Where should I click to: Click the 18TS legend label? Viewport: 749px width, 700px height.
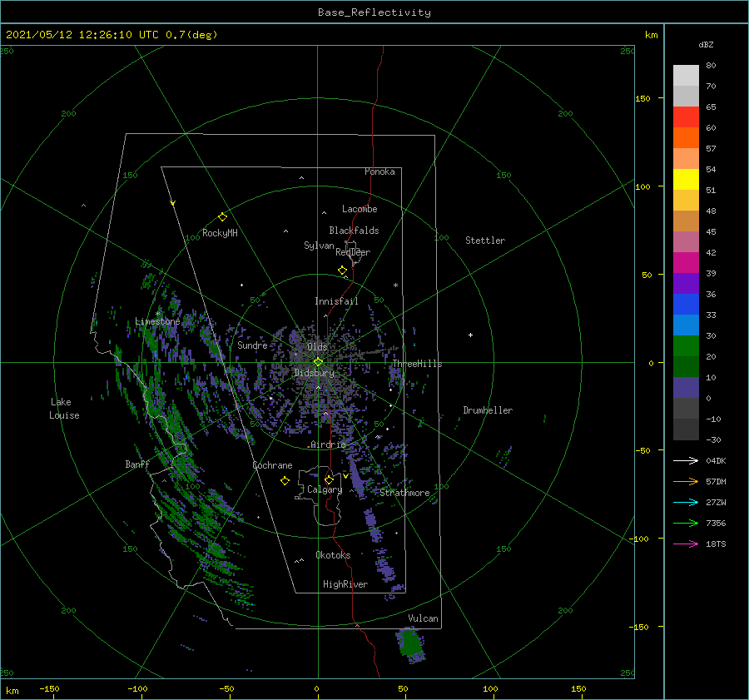point(716,544)
